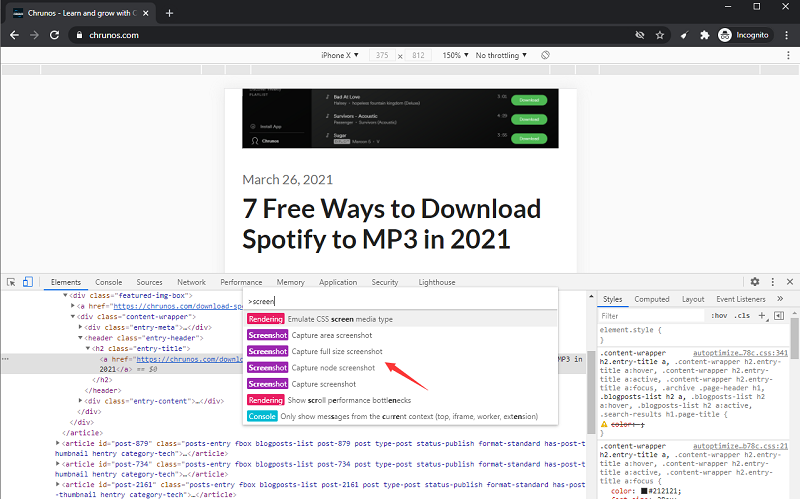Toggle the .cls class editor
The height and width of the screenshot is (499, 800).
(x=742, y=315)
